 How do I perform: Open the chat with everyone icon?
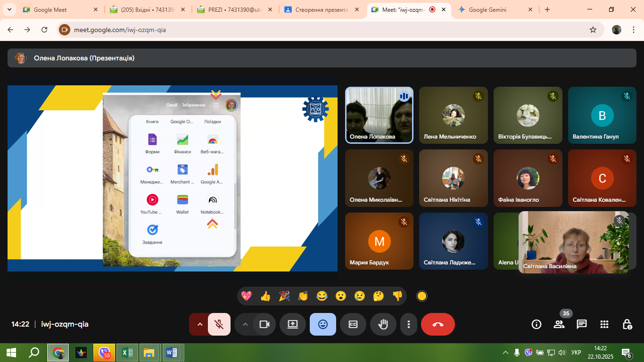[x=582, y=324]
